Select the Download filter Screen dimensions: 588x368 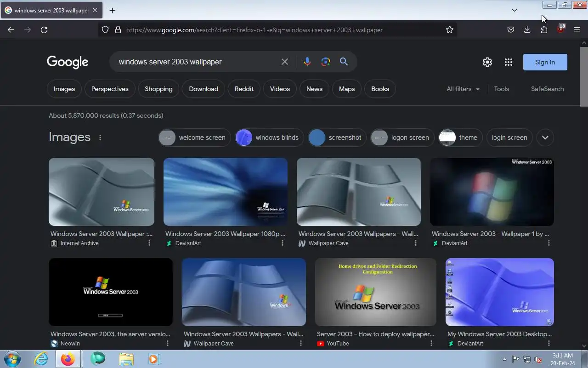click(x=204, y=89)
